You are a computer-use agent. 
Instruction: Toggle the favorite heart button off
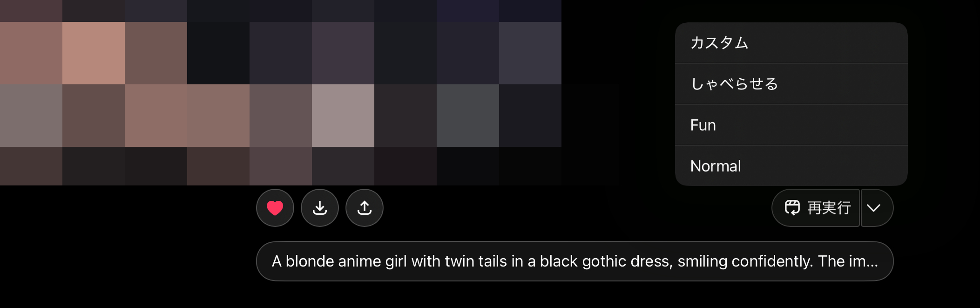[275, 208]
